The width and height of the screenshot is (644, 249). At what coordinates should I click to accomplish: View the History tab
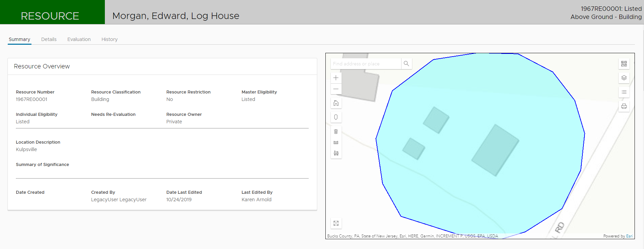[x=109, y=39]
